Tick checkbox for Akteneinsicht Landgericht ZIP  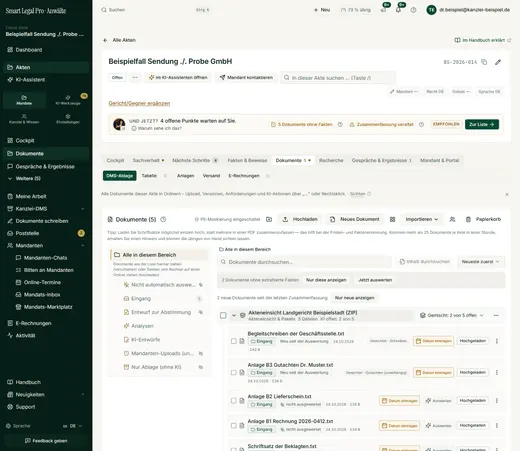(x=223, y=315)
